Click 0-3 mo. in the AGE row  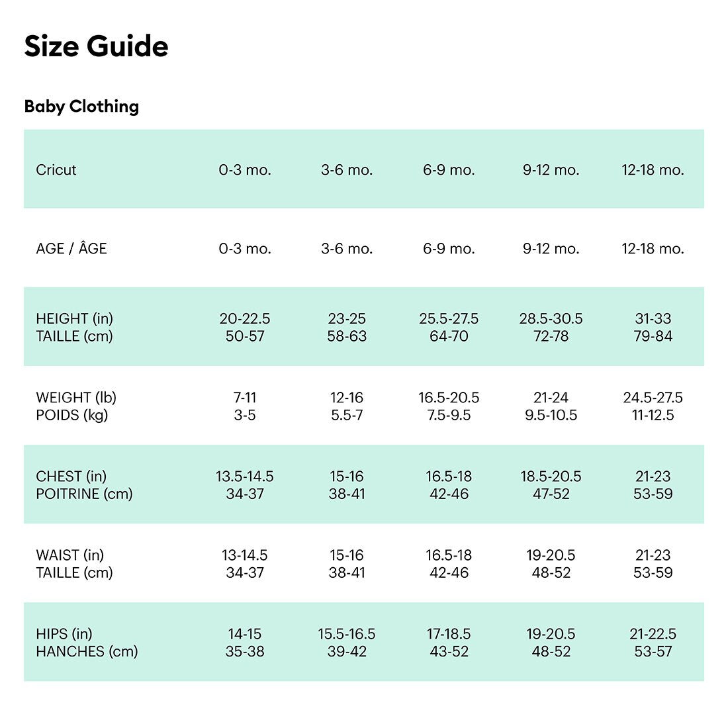point(245,249)
